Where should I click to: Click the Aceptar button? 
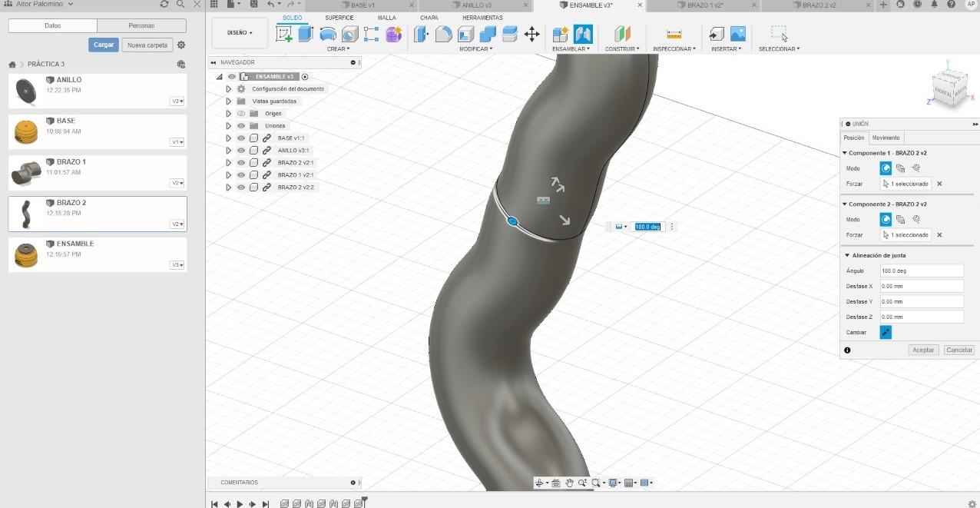923,350
